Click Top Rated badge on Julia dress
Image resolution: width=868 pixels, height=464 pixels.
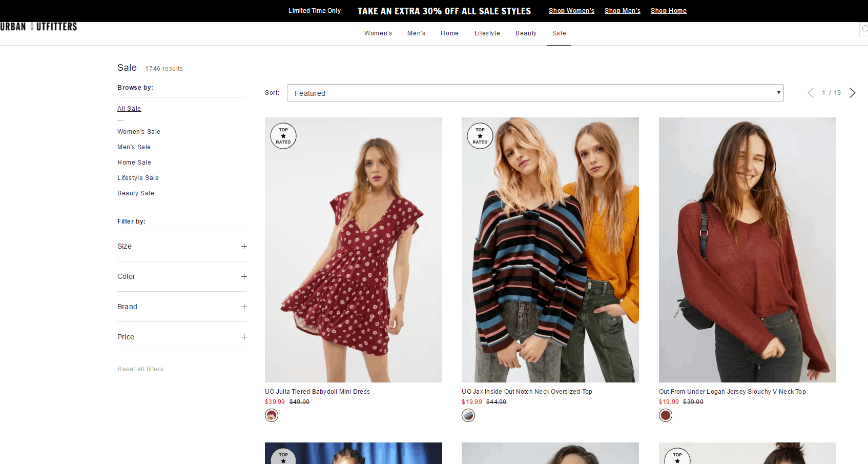tap(283, 136)
